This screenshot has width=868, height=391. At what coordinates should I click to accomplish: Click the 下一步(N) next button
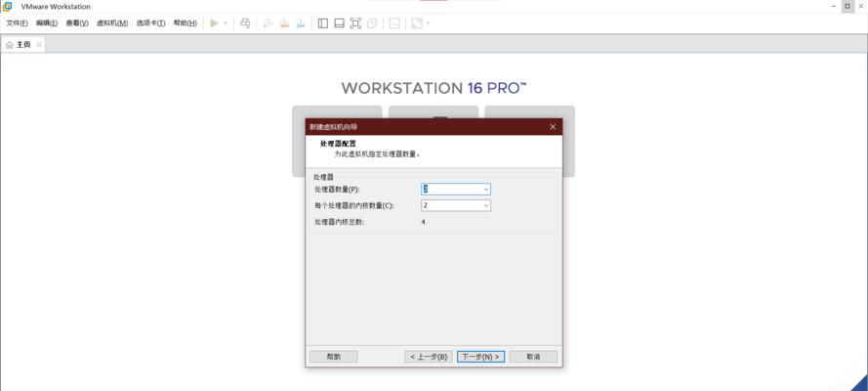point(480,357)
